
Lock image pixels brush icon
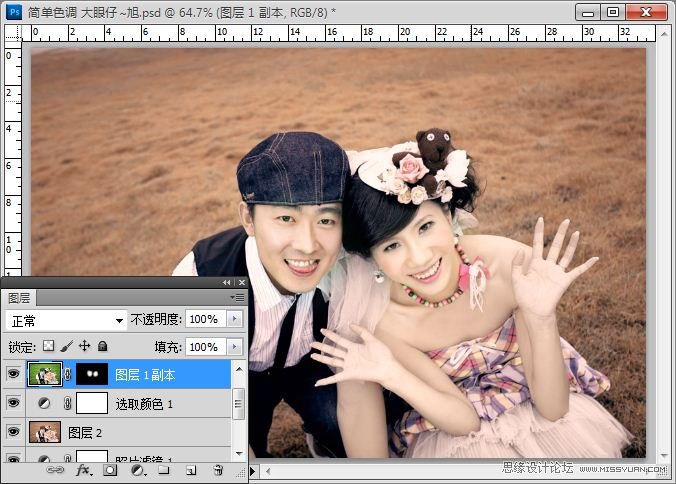(66, 346)
